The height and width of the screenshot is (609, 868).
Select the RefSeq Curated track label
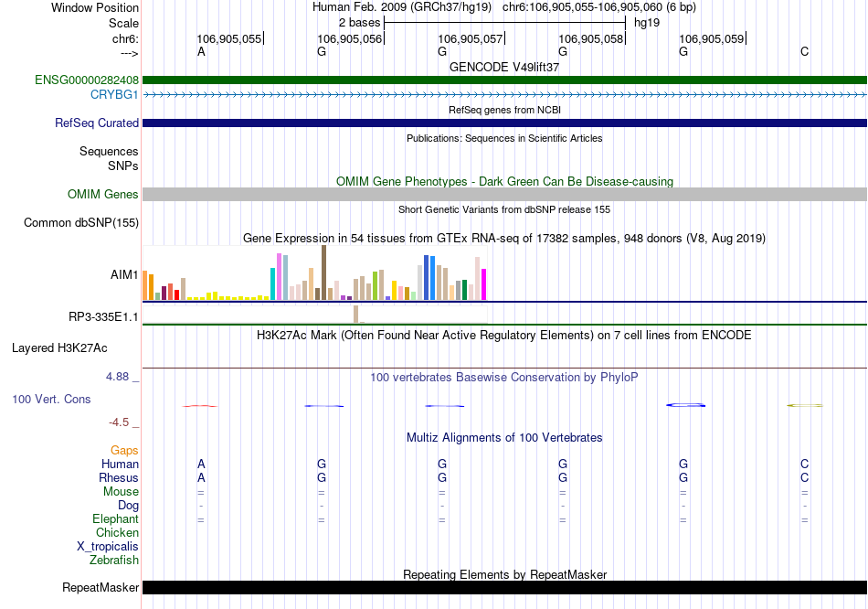coord(97,123)
